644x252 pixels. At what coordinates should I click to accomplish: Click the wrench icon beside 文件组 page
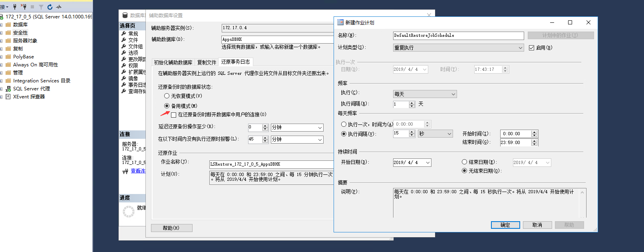tap(124, 46)
